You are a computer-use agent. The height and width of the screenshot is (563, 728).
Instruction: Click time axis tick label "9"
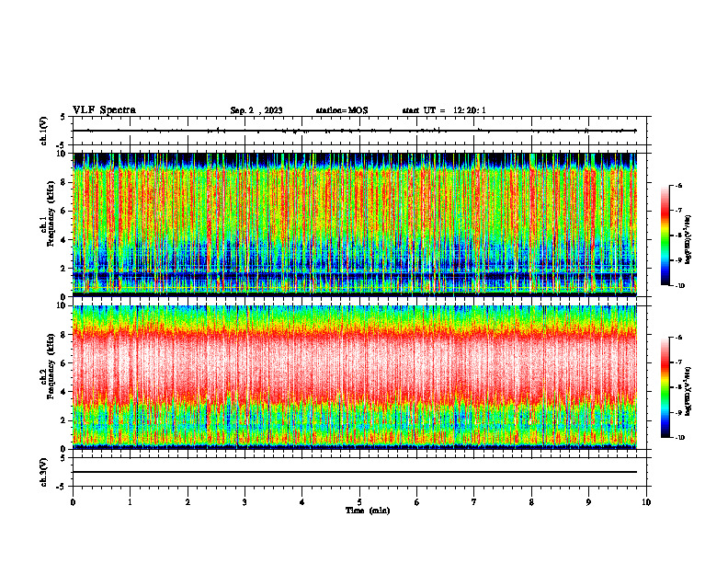click(x=588, y=502)
